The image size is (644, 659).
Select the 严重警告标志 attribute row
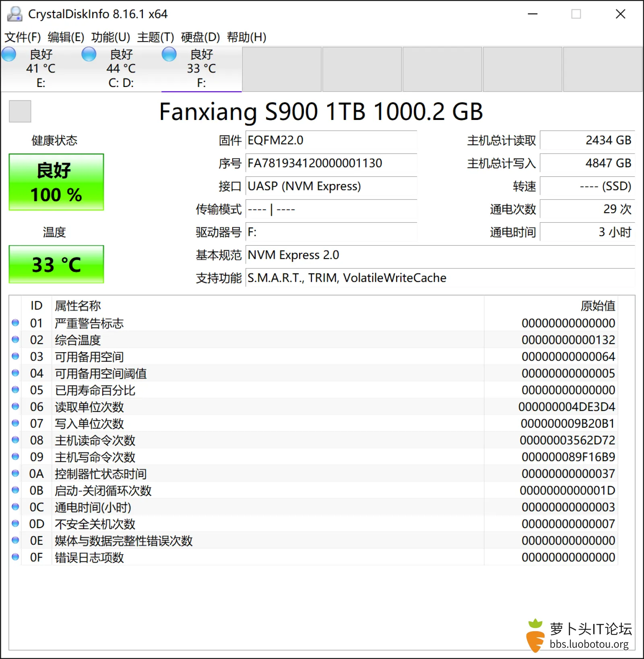click(x=314, y=323)
